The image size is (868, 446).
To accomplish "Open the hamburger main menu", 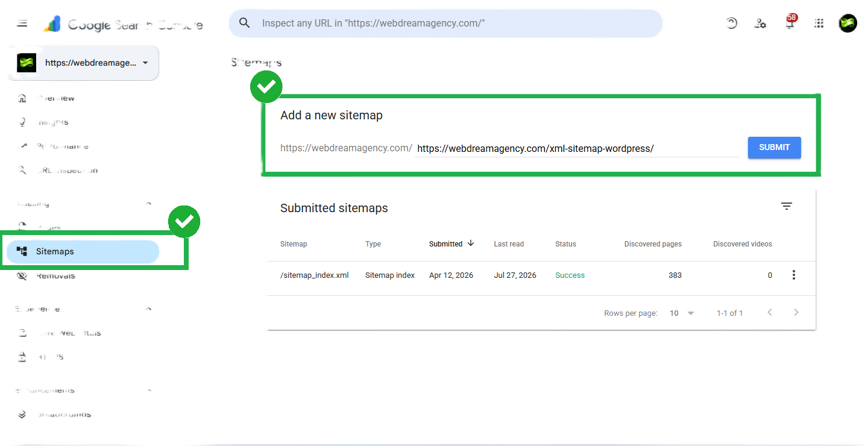I will 22,24.
